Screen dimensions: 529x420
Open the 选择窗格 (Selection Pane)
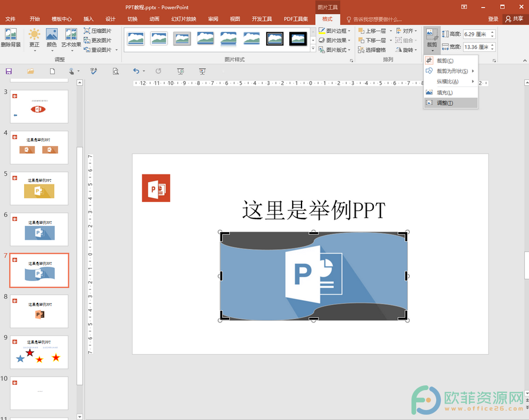[372, 49]
